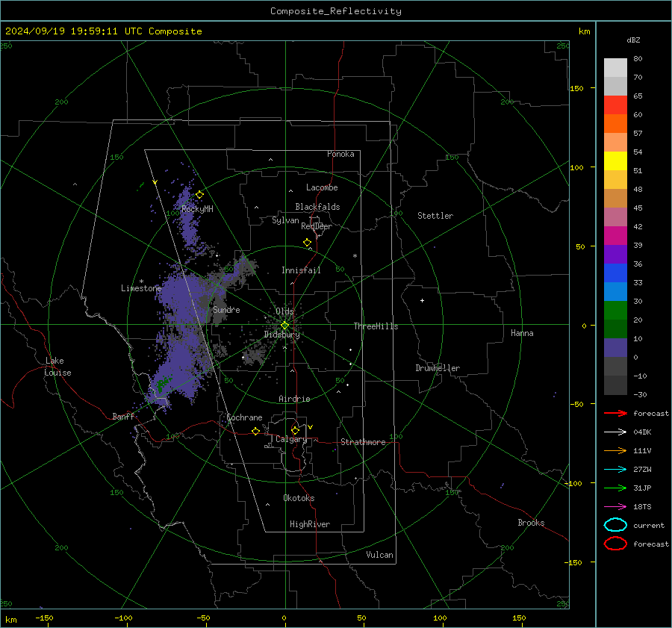Click the Sylvan label on map

(285, 220)
